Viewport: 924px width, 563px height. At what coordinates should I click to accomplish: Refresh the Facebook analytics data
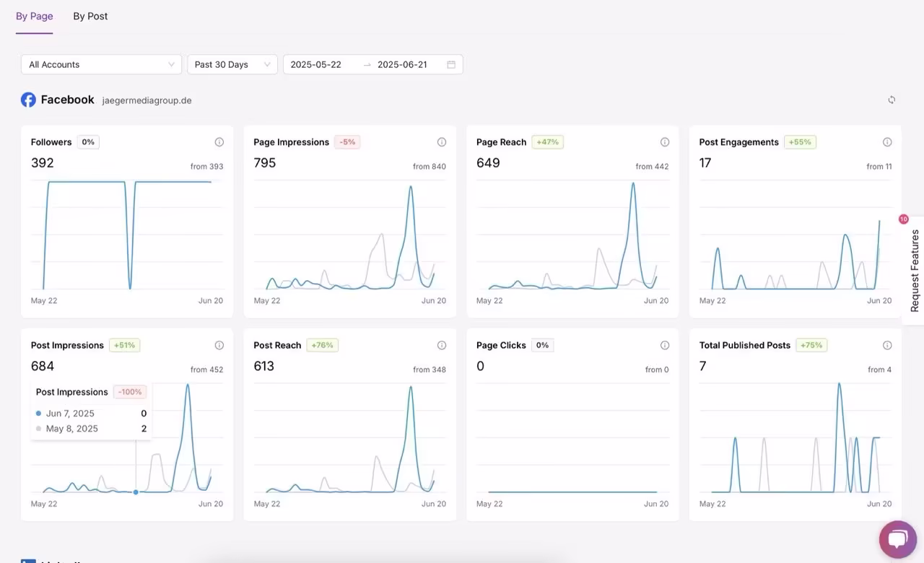pos(892,100)
